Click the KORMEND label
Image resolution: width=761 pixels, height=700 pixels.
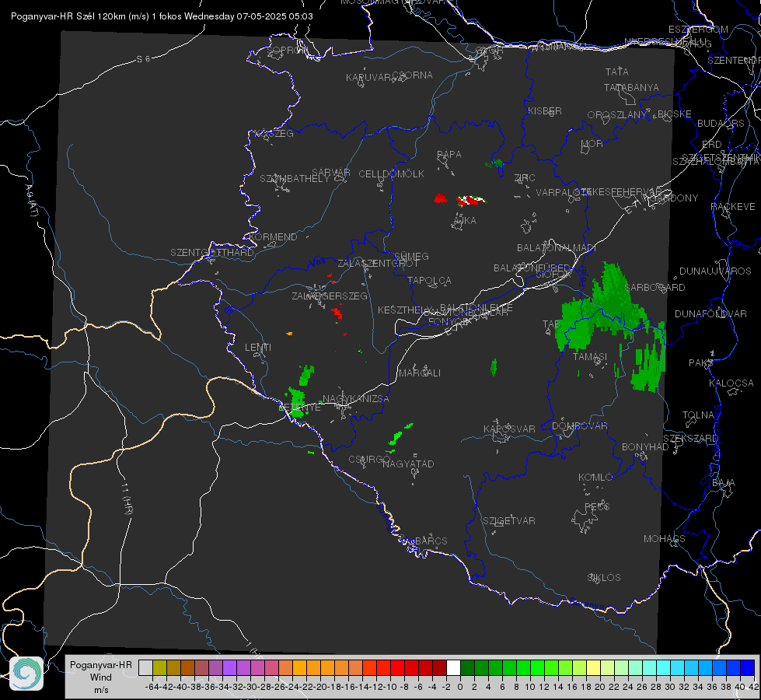pos(273,237)
